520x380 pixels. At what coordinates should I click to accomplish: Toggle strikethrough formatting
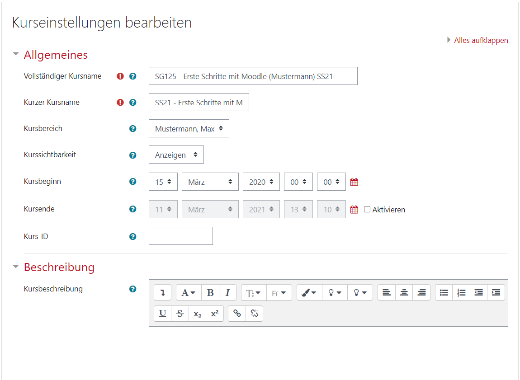(180, 314)
